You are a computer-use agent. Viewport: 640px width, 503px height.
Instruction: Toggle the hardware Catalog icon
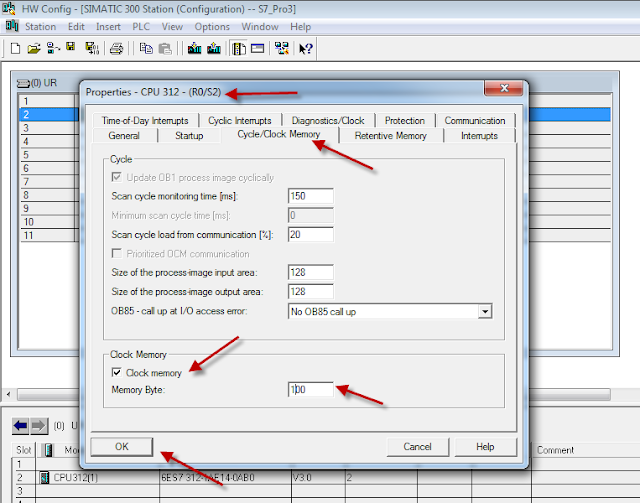click(x=238, y=49)
